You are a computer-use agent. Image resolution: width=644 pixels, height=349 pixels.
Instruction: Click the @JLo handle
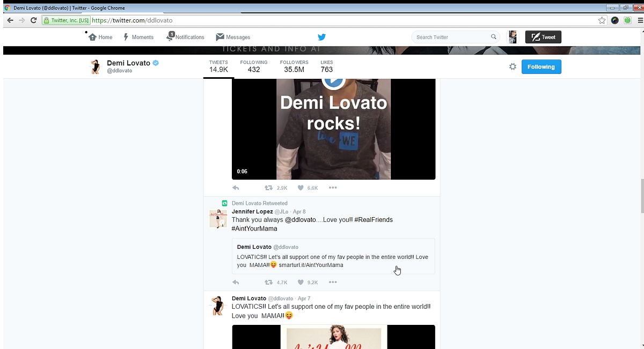pyautogui.click(x=282, y=212)
